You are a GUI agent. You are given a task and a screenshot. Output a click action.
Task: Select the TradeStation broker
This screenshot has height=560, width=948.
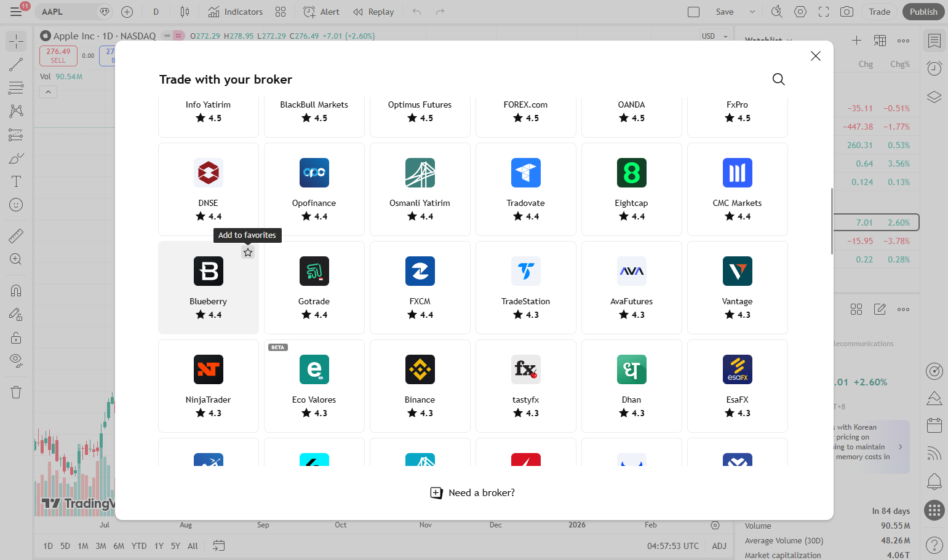coord(526,288)
